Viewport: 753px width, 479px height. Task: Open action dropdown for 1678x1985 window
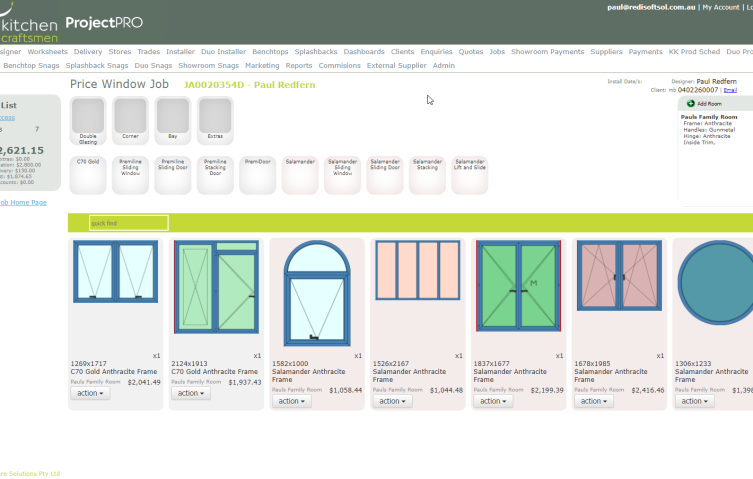(x=594, y=401)
